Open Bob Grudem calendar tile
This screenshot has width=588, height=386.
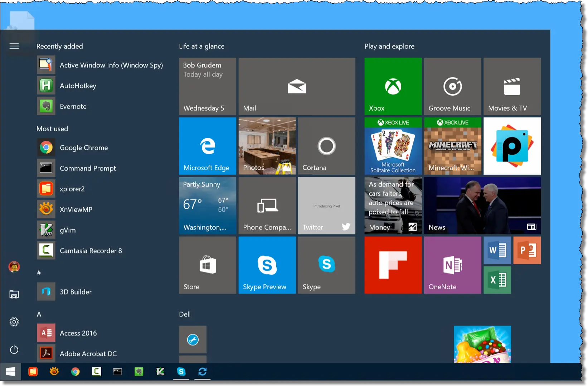point(208,86)
